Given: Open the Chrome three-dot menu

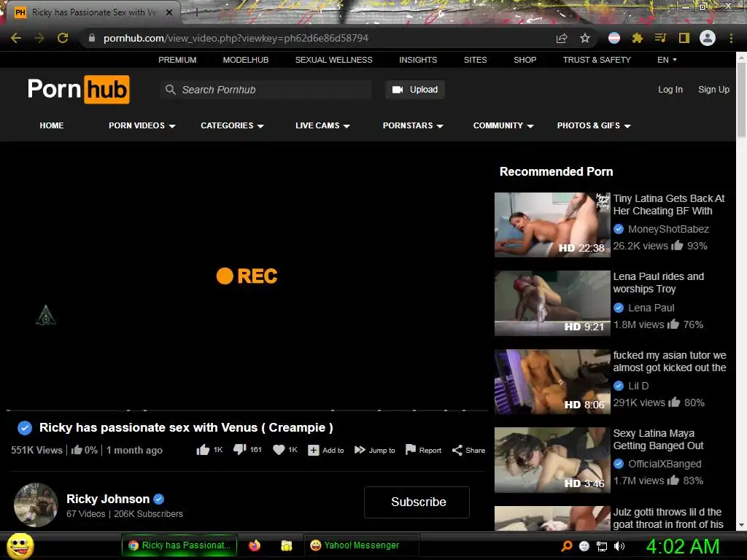Looking at the screenshot, I should click(731, 38).
